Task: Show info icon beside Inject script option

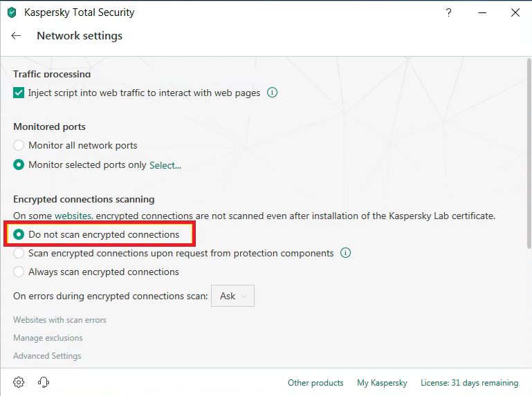Action: pos(272,92)
